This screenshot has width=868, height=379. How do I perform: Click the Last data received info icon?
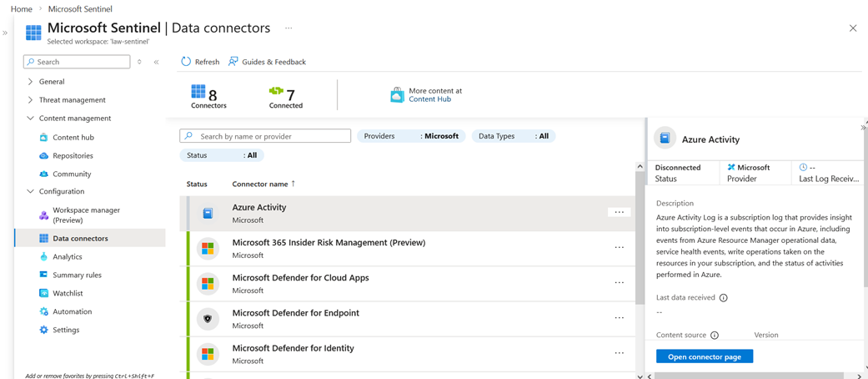click(723, 297)
